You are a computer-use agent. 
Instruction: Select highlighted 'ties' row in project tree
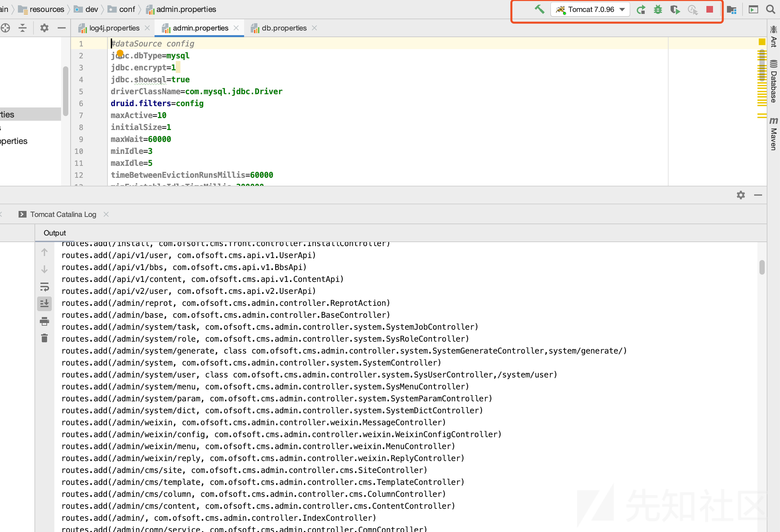(31, 114)
